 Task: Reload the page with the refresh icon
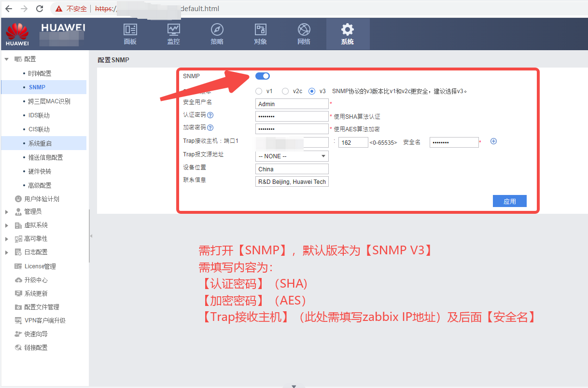click(40, 9)
